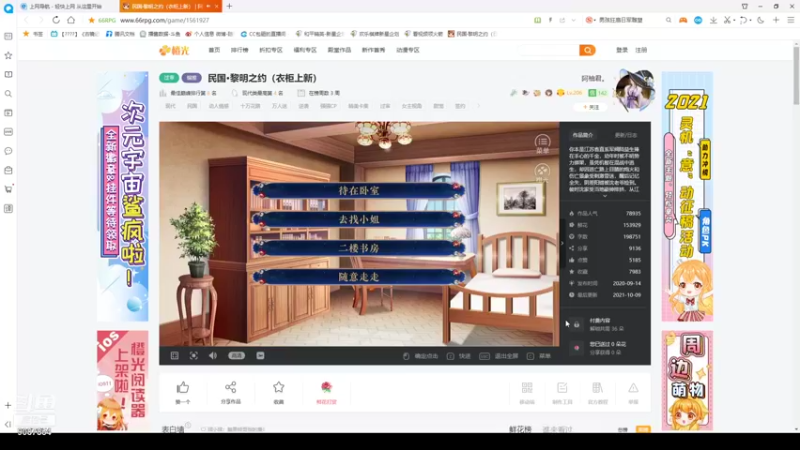
Task: Open the 福利专区 nav item
Action: (x=305, y=50)
